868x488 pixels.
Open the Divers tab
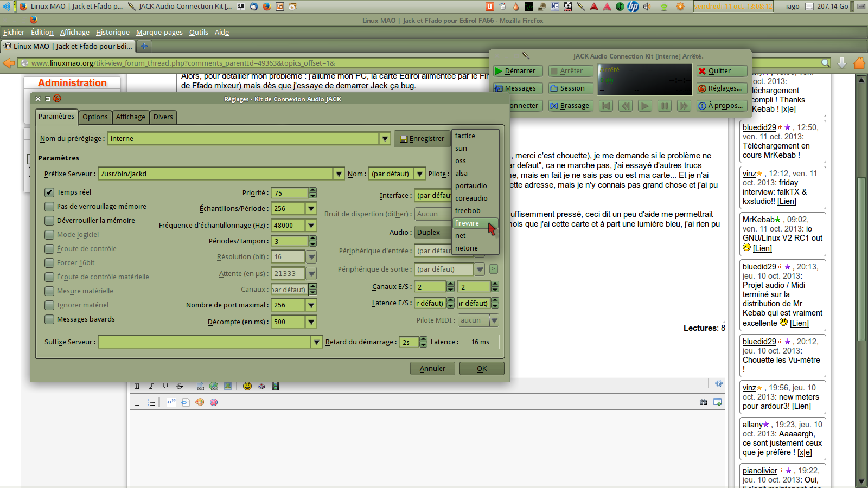click(x=163, y=117)
